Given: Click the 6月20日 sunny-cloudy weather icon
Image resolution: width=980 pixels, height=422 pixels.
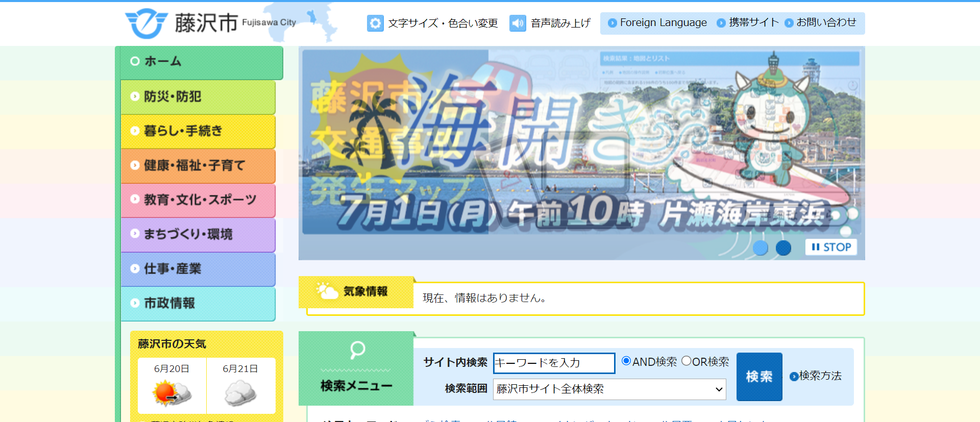Looking at the screenshot, I should click(x=172, y=393).
